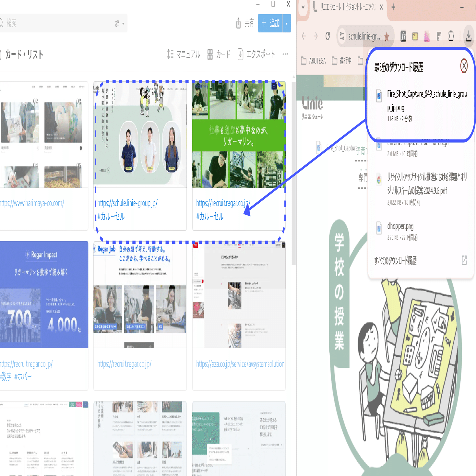Click the #ホバー hashtag
Screen dimensions: 476x476
click(23, 377)
